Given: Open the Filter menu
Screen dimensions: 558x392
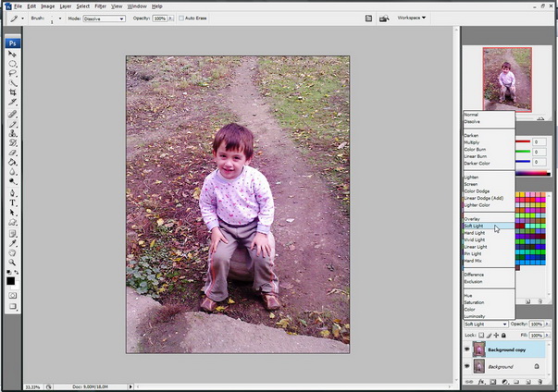Looking at the screenshot, I should click(100, 6).
